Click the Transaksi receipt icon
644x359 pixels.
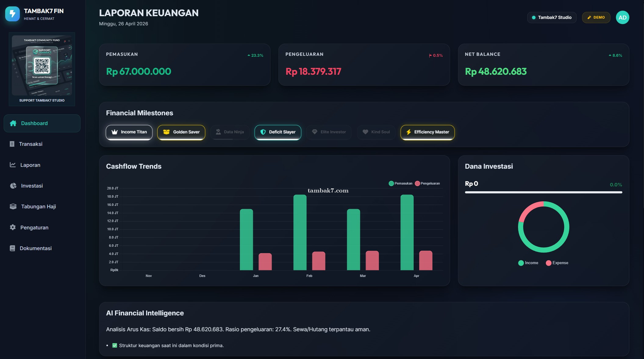click(12, 144)
